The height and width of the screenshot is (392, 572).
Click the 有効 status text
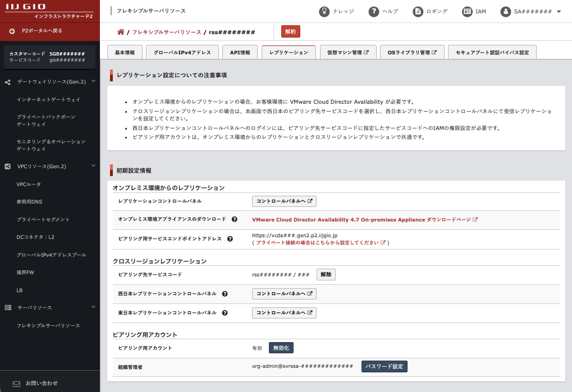(257, 348)
